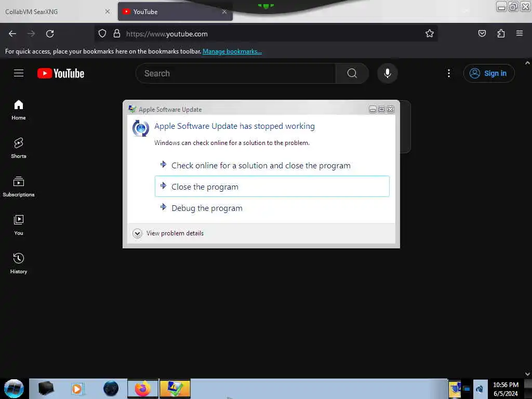Go to the Home sidebar item

(x=19, y=110)
